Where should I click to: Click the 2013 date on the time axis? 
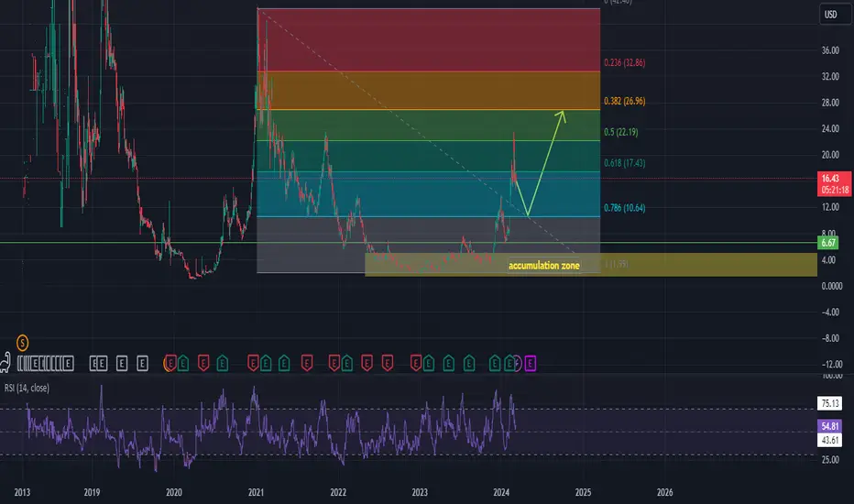pos(22,492)
